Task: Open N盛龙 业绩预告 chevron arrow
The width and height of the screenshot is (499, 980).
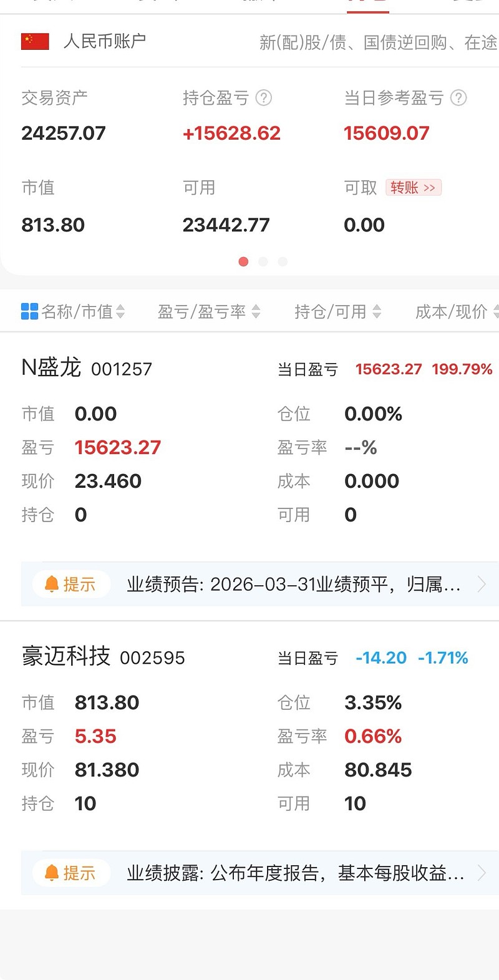Action: pos(482,585)
